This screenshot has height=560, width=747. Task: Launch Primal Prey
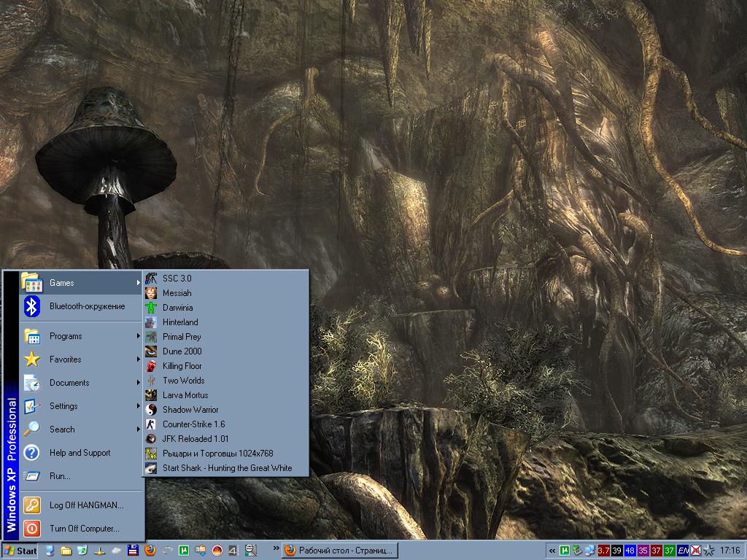point(226,337)
